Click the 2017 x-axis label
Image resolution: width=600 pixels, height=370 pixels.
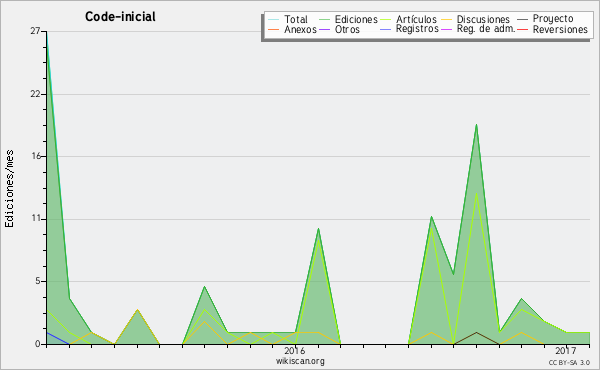[x=566, y=350]
